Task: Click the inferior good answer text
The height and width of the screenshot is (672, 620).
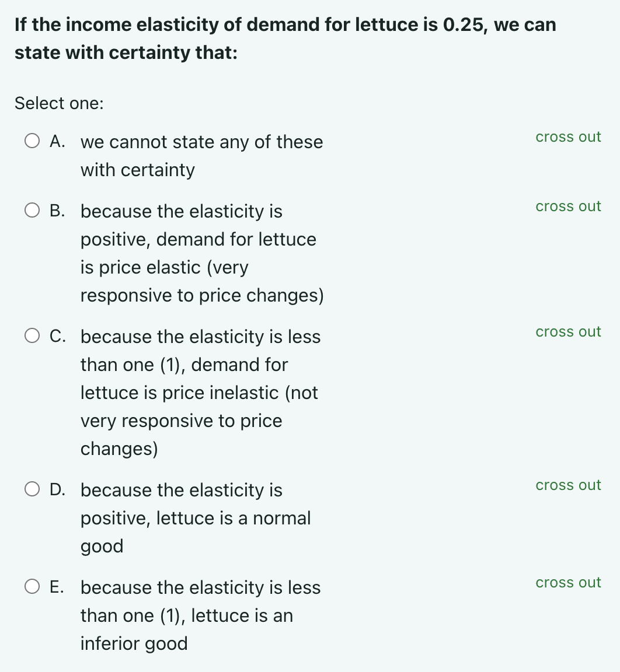Action: point(200,615)
